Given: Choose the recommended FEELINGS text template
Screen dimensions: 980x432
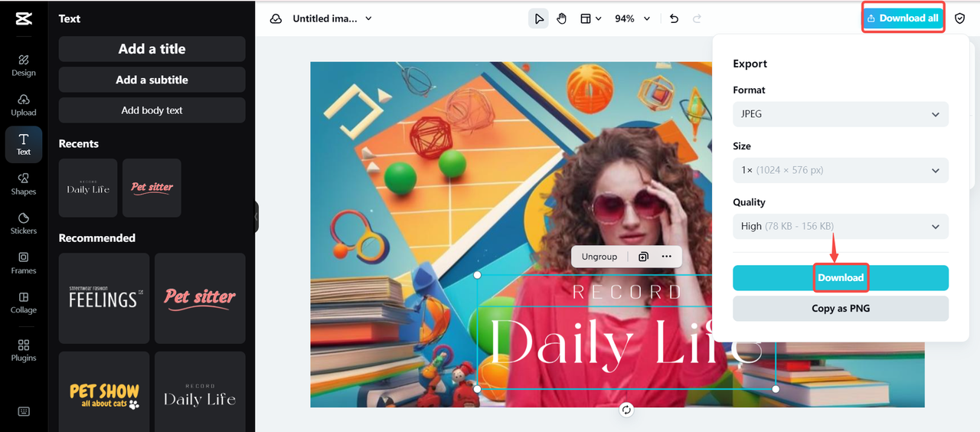Looking at the screenshot, I should click(x=104, y=298).
